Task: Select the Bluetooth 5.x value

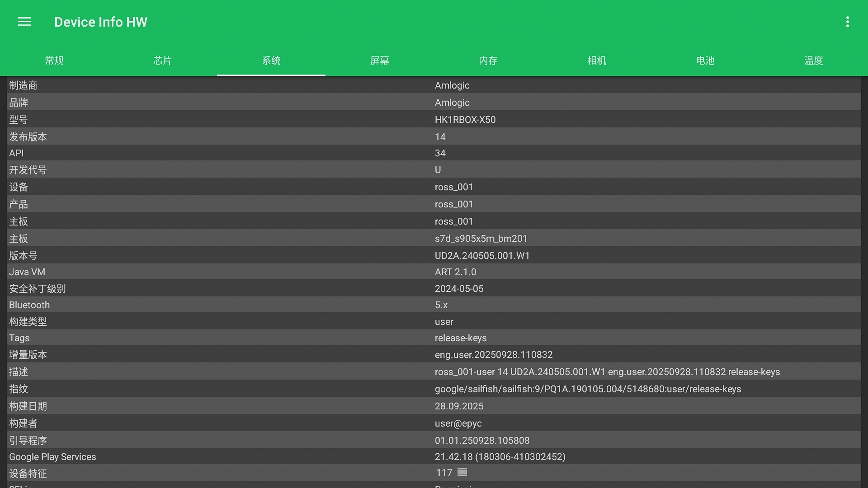Action: (441, 305)
